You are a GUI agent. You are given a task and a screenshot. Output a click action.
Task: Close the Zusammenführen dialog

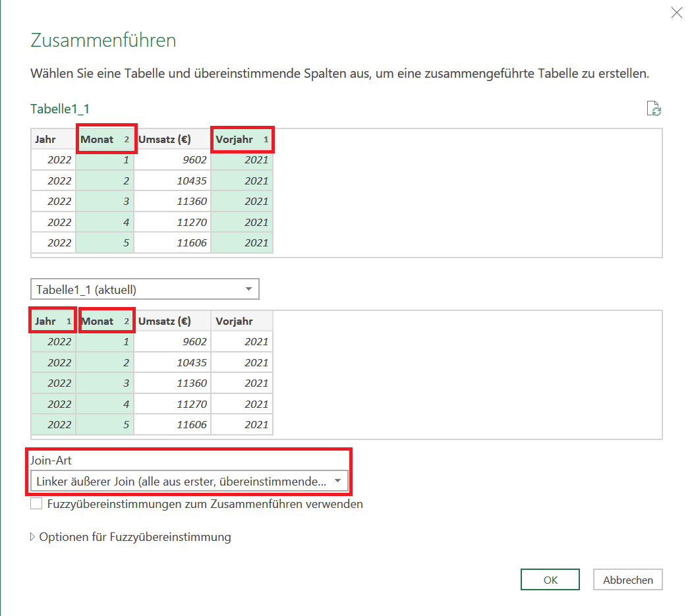click(676, 13)
